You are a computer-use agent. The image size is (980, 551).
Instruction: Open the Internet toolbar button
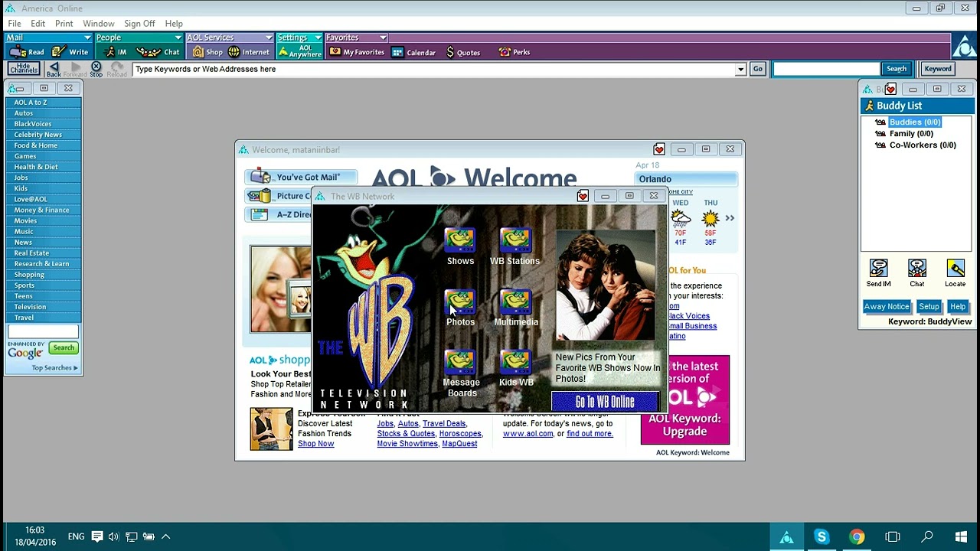click(x=249, y=52)
